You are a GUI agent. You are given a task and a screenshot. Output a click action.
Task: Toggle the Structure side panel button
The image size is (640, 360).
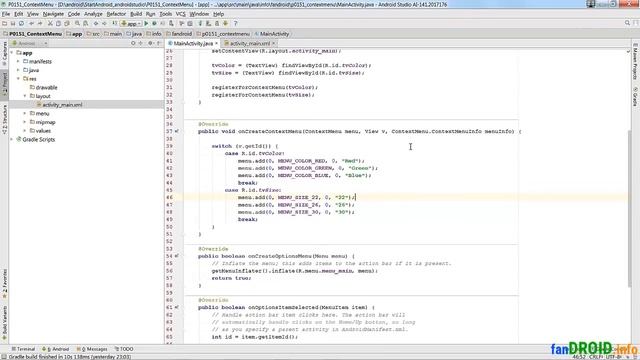tap(4, 120)
